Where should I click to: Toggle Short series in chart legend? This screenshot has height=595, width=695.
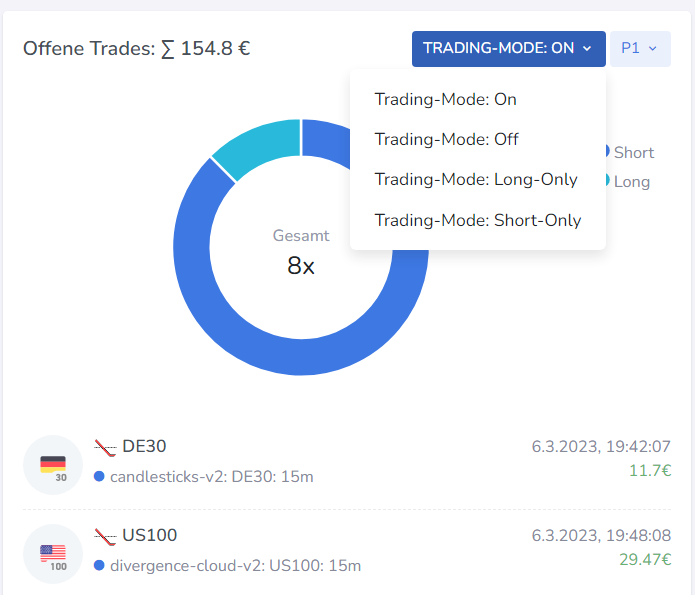629,153
